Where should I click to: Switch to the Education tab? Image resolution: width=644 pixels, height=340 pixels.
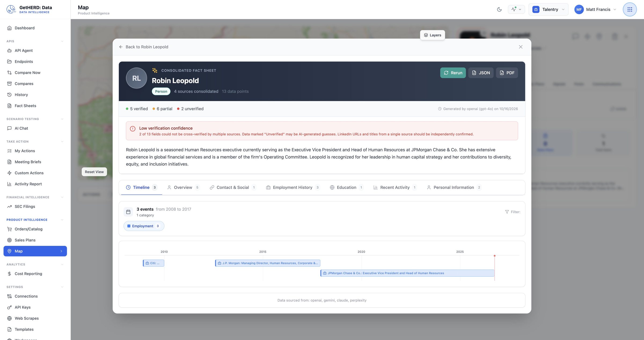pos(346,187)
